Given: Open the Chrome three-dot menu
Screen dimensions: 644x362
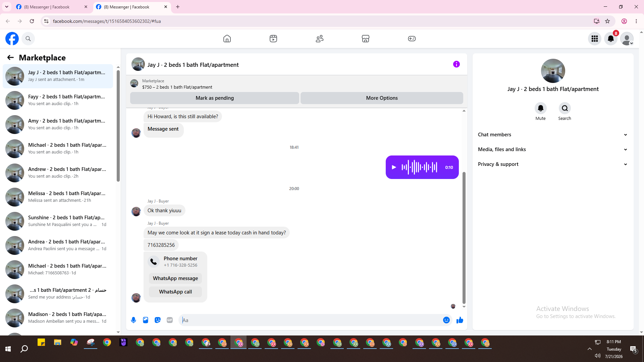Looking at the screenshot, I should [636, 21].
